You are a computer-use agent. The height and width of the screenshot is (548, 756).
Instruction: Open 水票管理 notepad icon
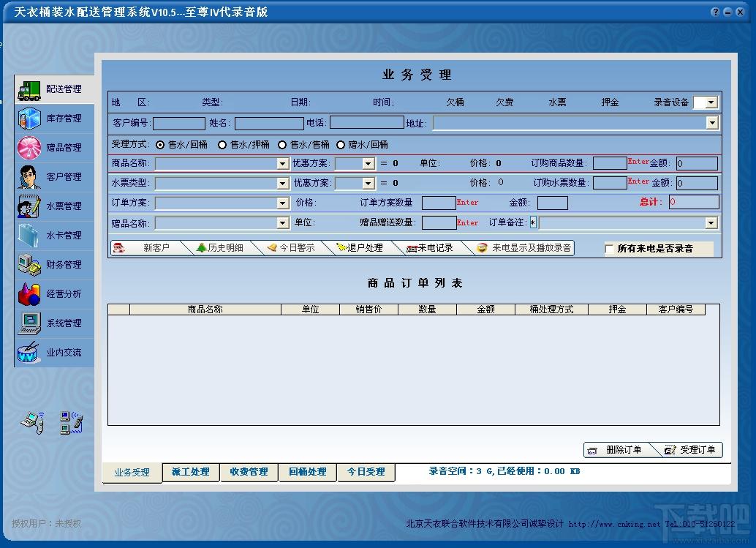(x=29, y=206)
